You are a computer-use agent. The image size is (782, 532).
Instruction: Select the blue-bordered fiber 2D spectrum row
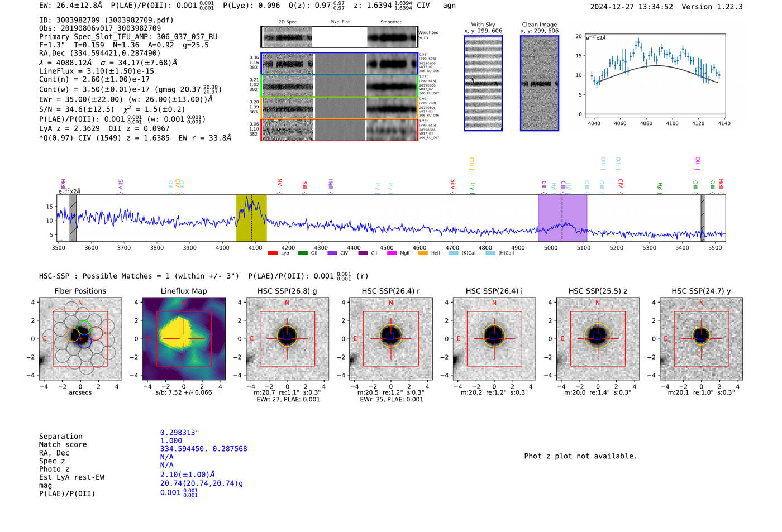(340, 64)
